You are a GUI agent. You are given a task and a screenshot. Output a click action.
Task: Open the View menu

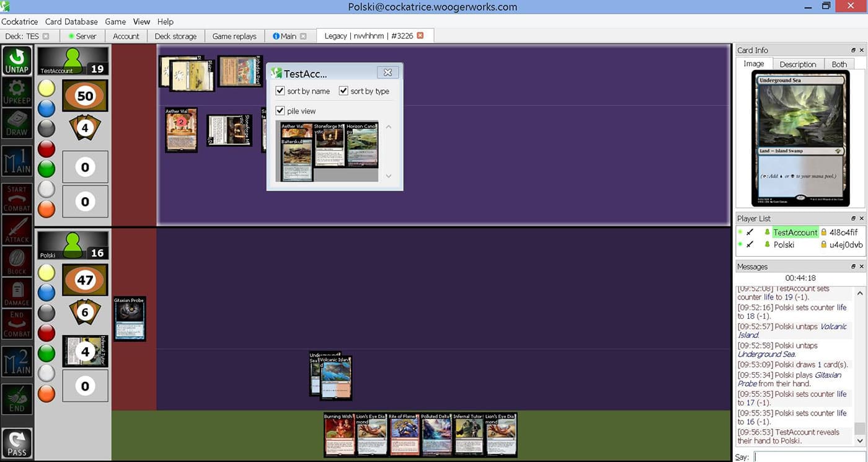141,21
